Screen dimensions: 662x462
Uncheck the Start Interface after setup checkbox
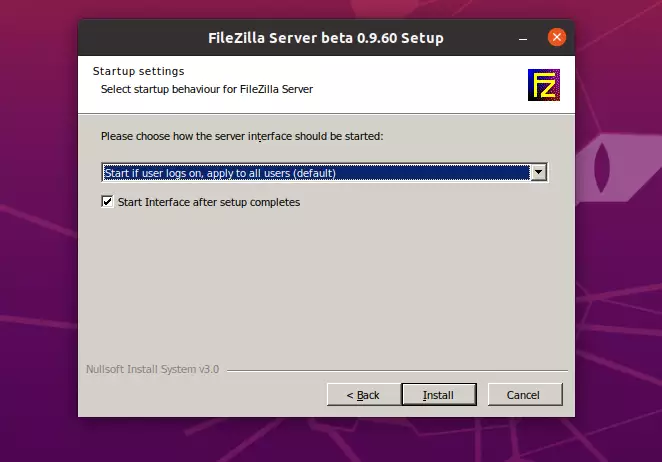point(108,201)
